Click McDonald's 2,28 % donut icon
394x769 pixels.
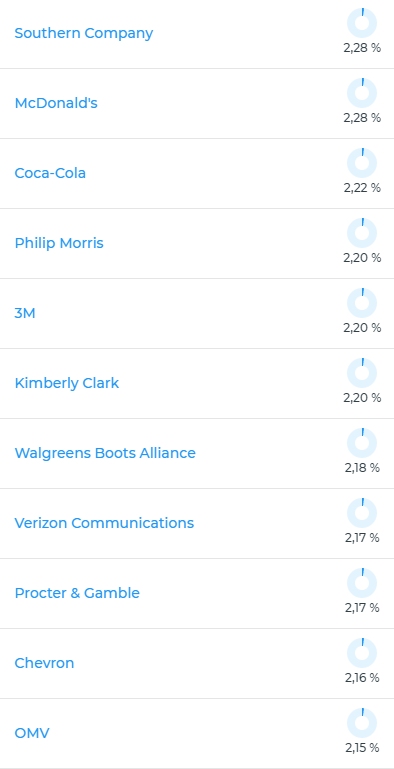click(362, 93)
